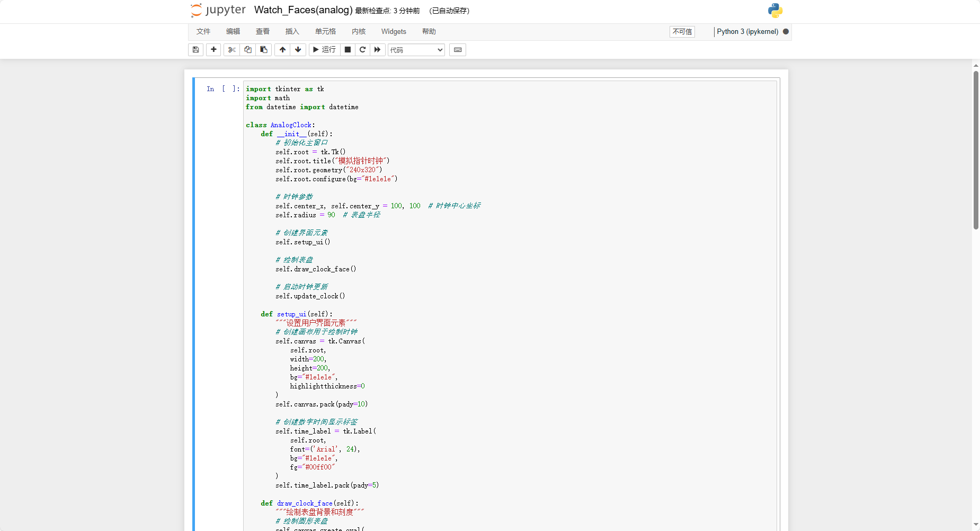Open the cell type 代码 dropdown
Viewport: 980px width, 531px height.
(416, 50)
